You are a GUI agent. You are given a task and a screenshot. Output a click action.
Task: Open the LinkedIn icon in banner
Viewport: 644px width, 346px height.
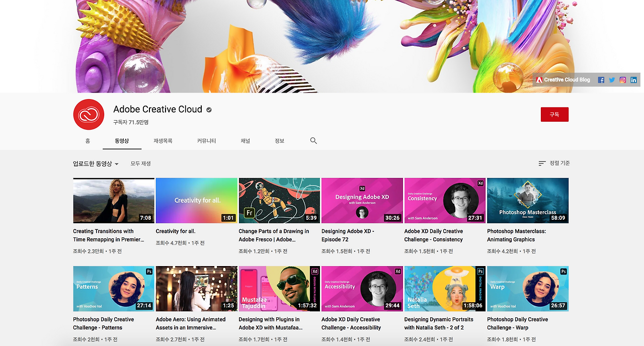[633, 80]
